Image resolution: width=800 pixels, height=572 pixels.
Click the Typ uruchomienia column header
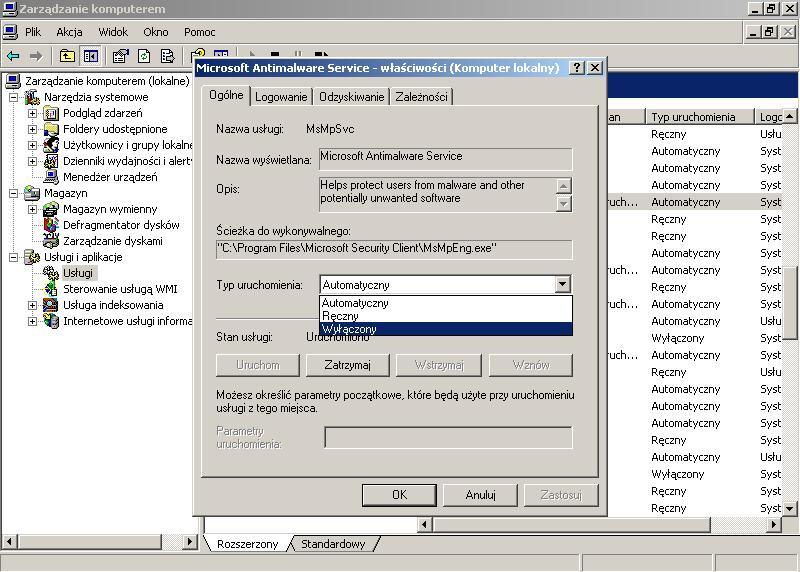699,117
